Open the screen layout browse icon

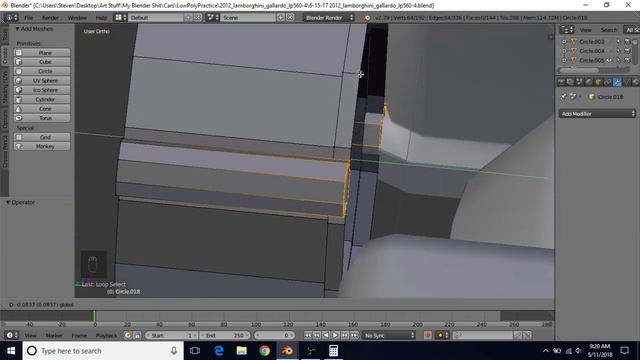coord(120,18)
